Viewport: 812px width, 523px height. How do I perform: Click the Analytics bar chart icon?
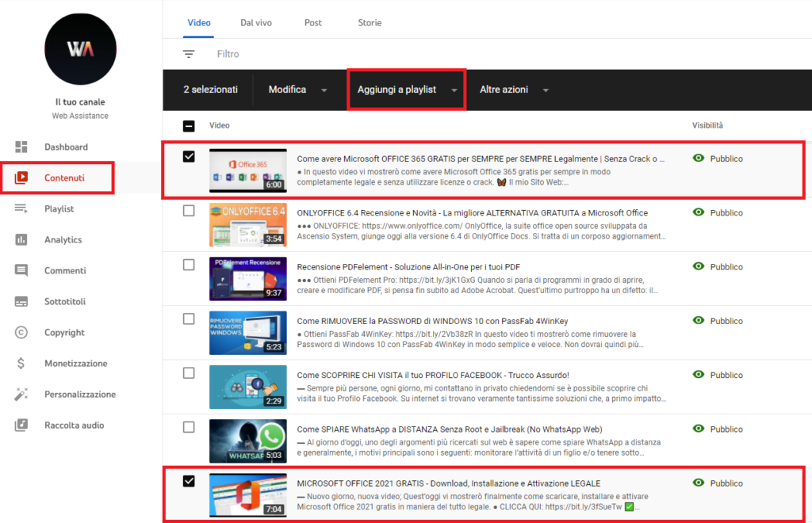(x=21, y=239)
